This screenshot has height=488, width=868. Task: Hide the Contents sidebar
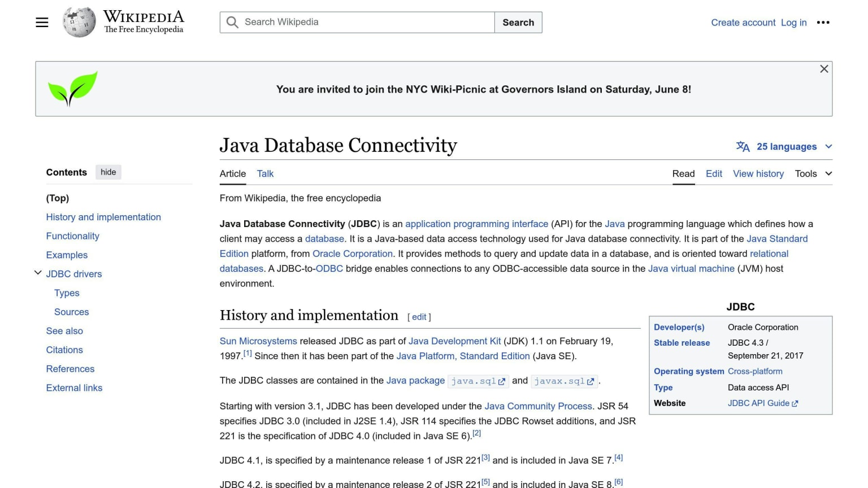(108, 172)
